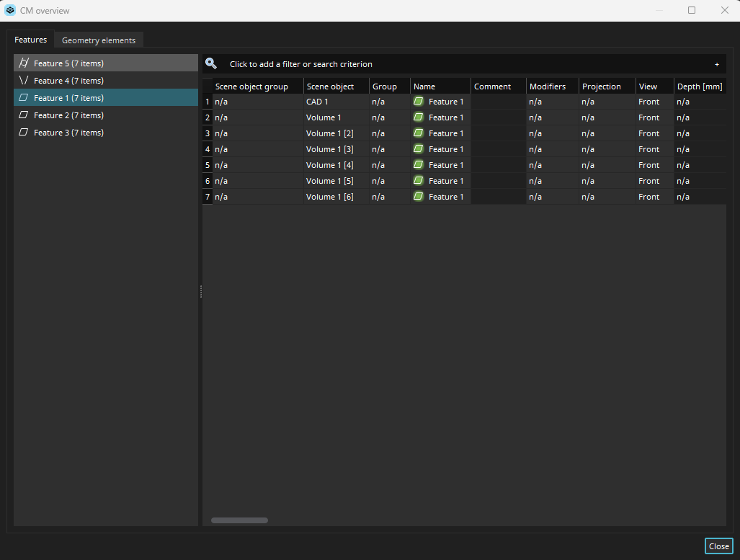The image size is (740, 560).
Task: Click the plus icon to add filter
Action: (x=716, y=64)
